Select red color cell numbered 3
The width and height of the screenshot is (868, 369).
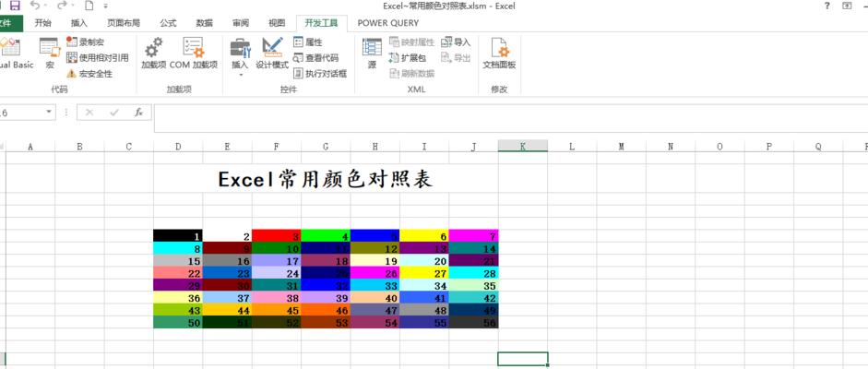coord(276,235)
